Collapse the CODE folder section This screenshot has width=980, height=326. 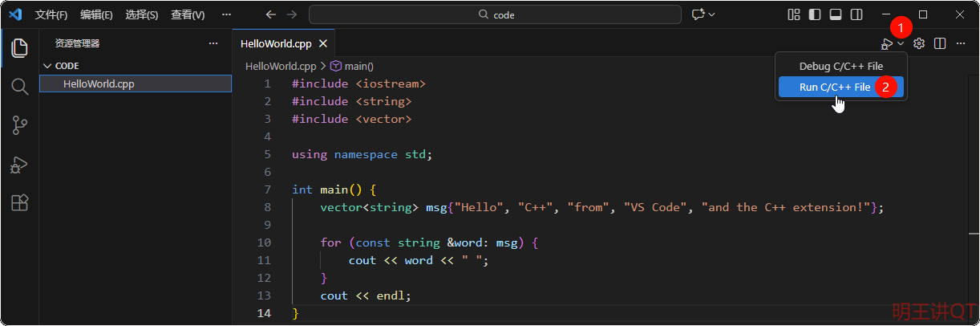[135, 66]
